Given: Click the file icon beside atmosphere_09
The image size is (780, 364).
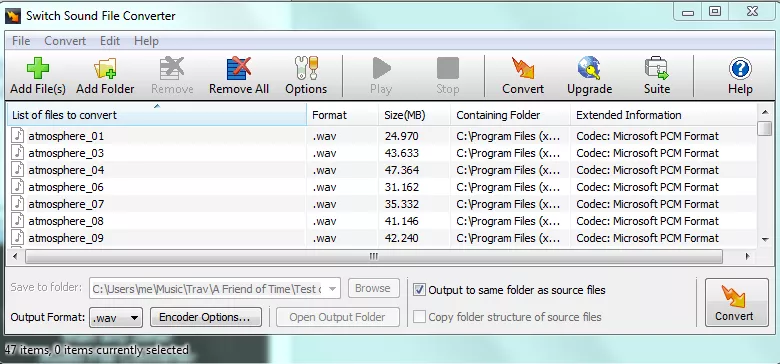Looking at the screenshot, I should pos(18,237).
